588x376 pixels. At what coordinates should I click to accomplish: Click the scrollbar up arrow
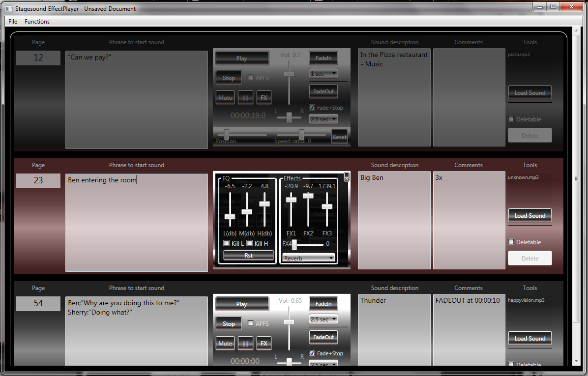coord(576,30)
